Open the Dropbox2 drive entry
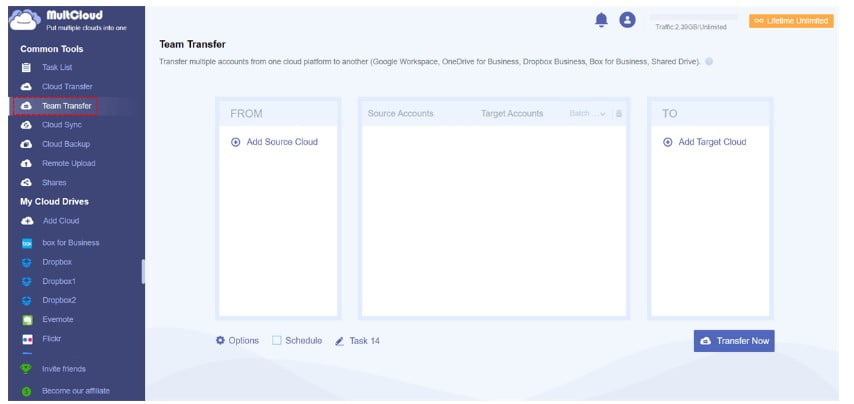Image resolution: width=854 pixels, height=404 pixels. click(59, 301)
